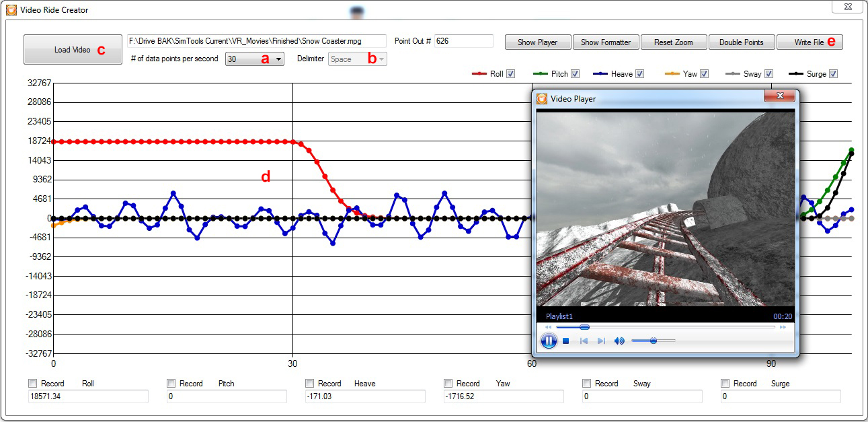Skip to previous track in Video Player
The width and height of the screenshot is (868, 422).
click(x=584, y=341)
